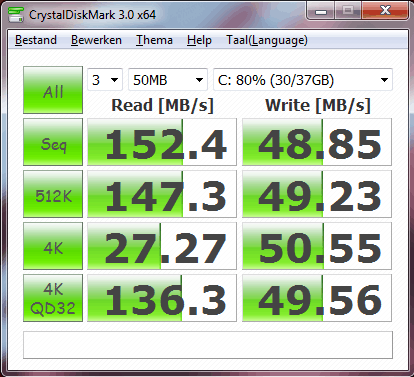Open the drive dropdown showing C: 80%
Image resolution: width=414 pixels, height=377 pixels.
(303, 80)
